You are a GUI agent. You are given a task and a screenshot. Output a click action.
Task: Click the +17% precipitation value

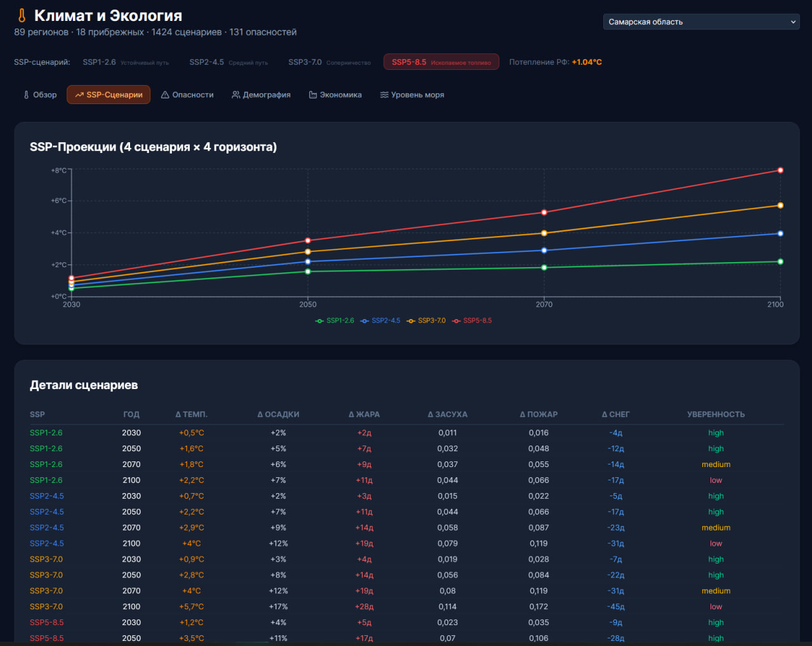coord(278,607)
